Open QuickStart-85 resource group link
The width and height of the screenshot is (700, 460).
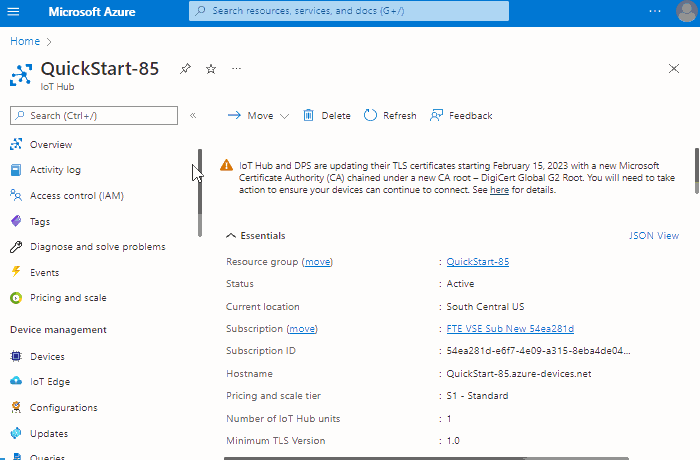478,262
